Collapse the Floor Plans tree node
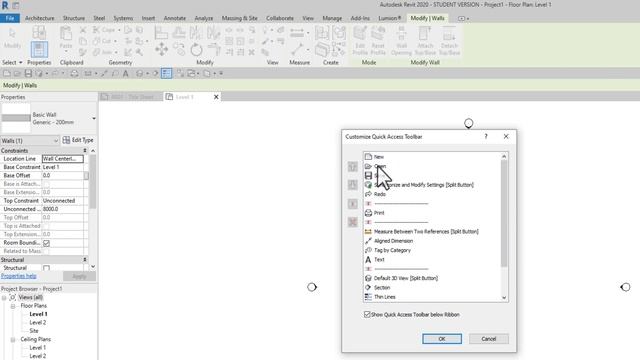Screen dimensions: 640x360 [13, 306]
